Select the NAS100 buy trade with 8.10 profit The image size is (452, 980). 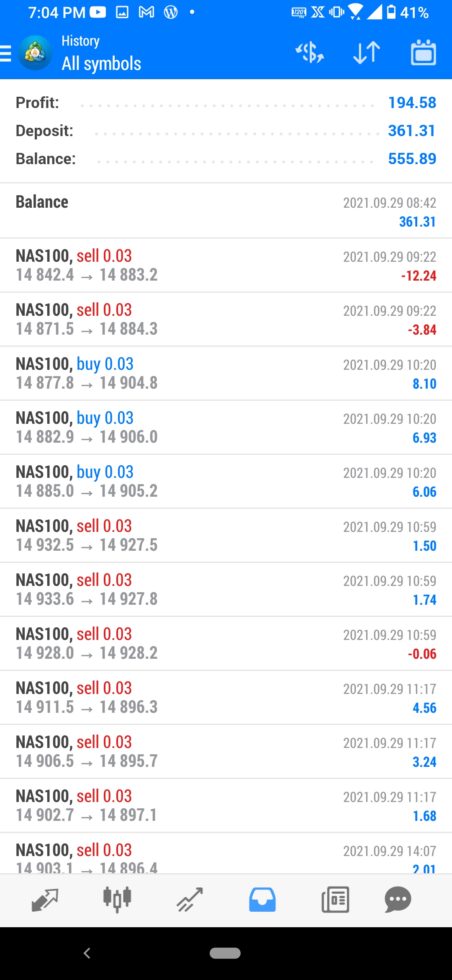click(x=226, y=373)
